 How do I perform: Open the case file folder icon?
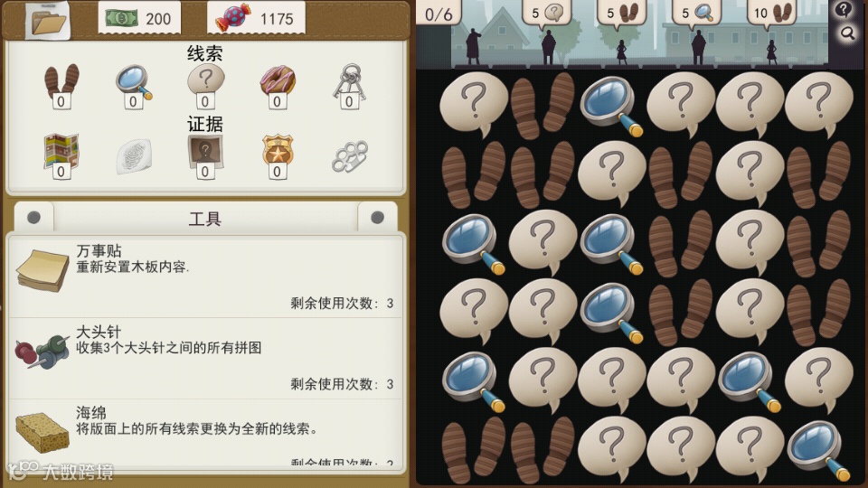[48, 20]
